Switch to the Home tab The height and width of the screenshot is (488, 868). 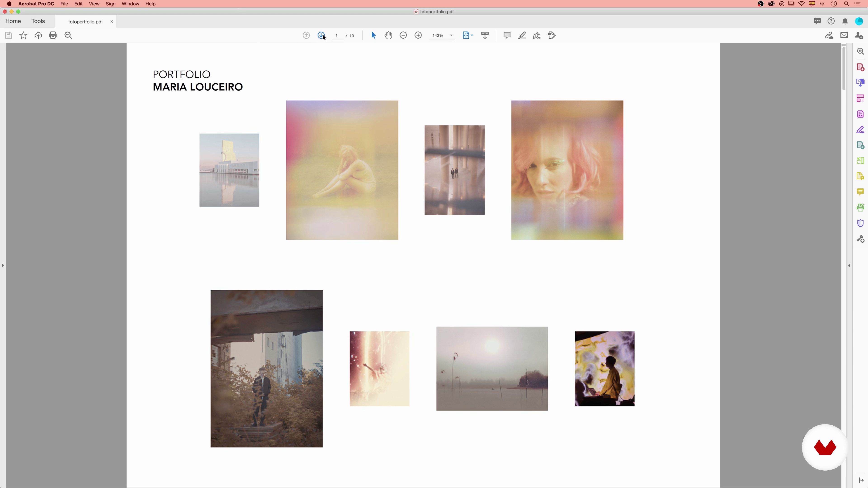click(x=13, y=21)
